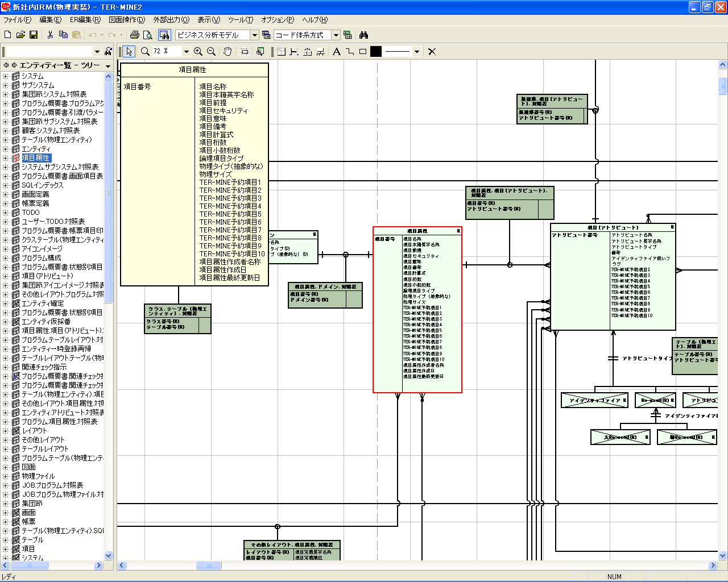Expand the TODO tree node
The image size is (728, 582).
click(x=6, y=213)
